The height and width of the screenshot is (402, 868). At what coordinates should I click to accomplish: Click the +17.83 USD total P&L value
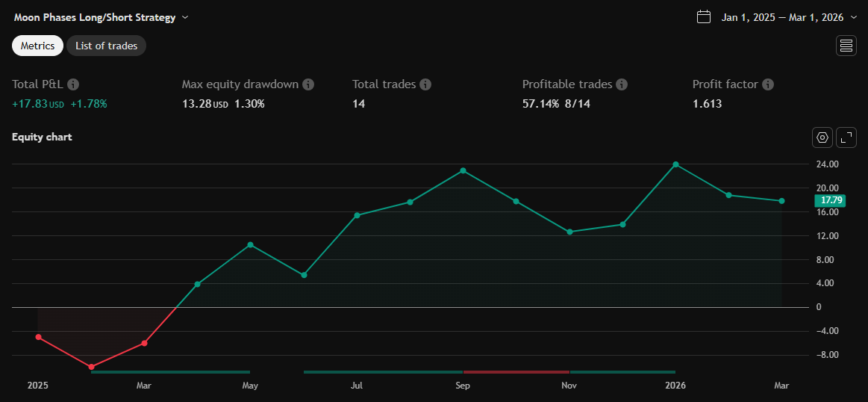(x=38, y=104)
